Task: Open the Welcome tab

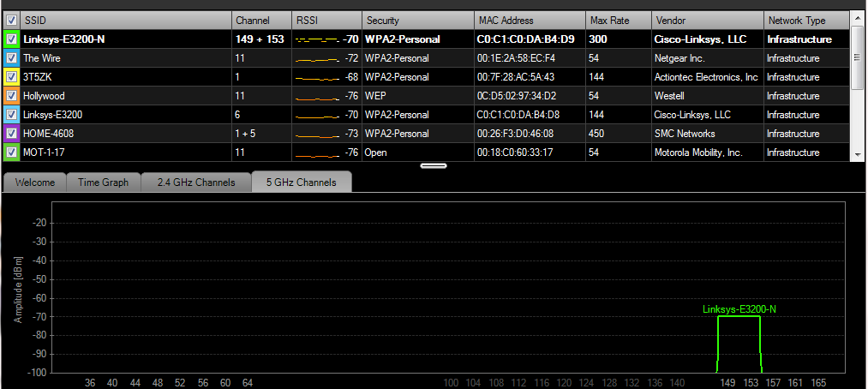Action: pos(34,183)
